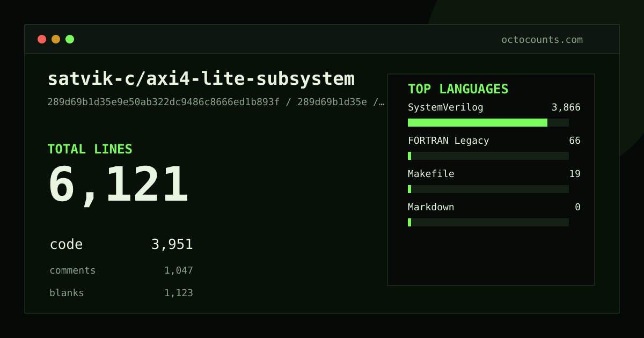Click the blanks row label
Image resolution: width=644 pixels, height=338 pixels.
click(x=67, y=293)
